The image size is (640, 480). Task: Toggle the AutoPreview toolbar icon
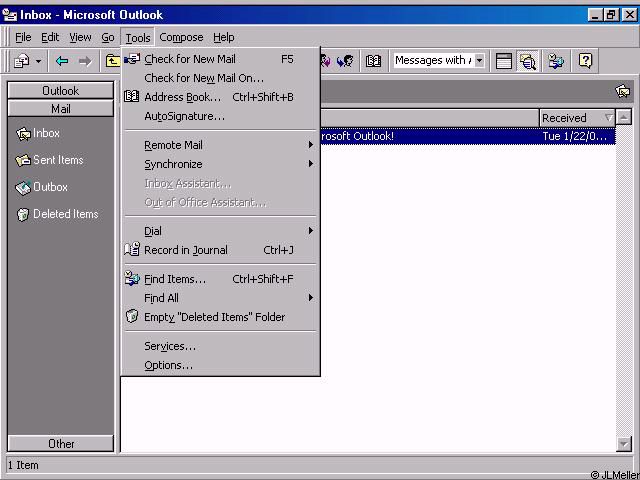[x=528, y=61]
